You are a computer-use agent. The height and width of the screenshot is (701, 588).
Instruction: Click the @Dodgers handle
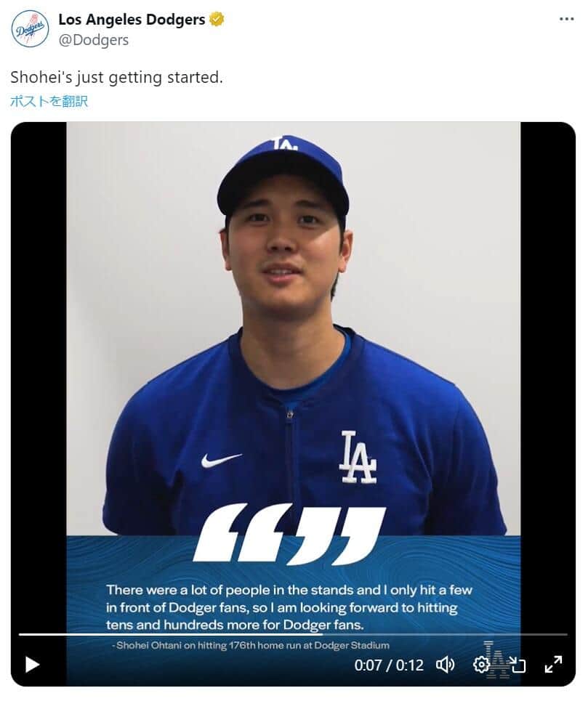(93, 40)
